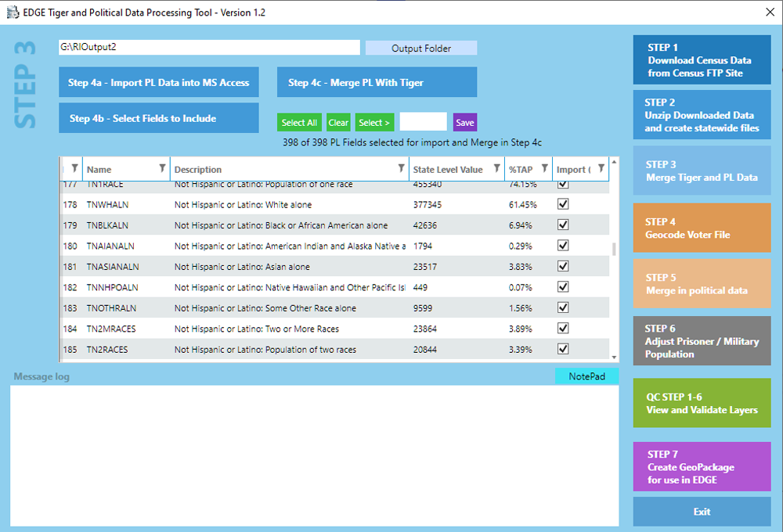Click the filter icon in Description column header
The height and width of the screenshot is (532, 783).
(x=401, y=169)
